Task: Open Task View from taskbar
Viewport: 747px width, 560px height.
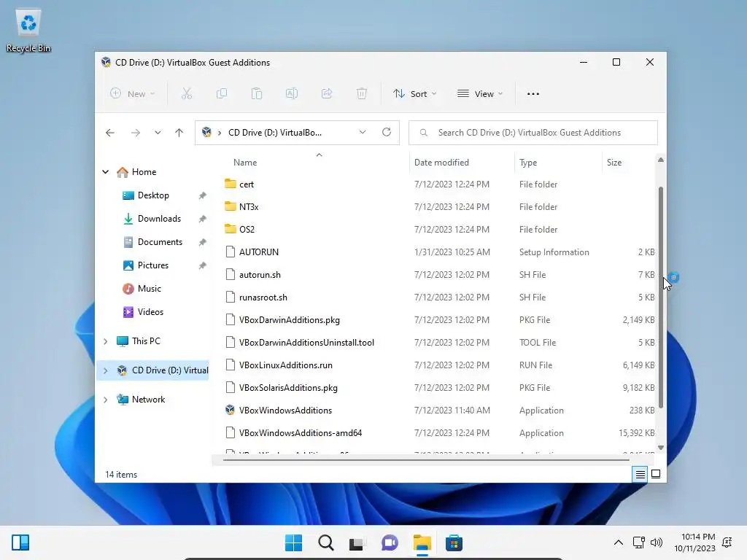Action: [356, 543]
